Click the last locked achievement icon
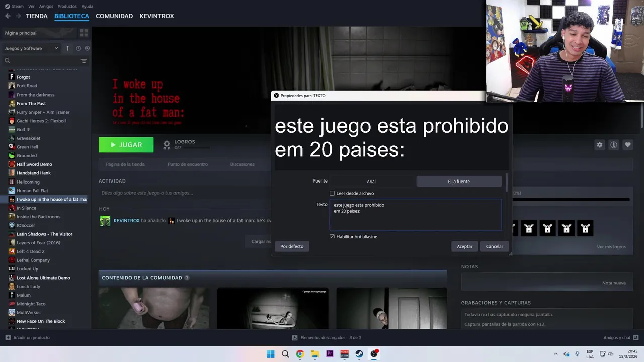The width and height of the screenshot is (644, 362). (585, 229)
